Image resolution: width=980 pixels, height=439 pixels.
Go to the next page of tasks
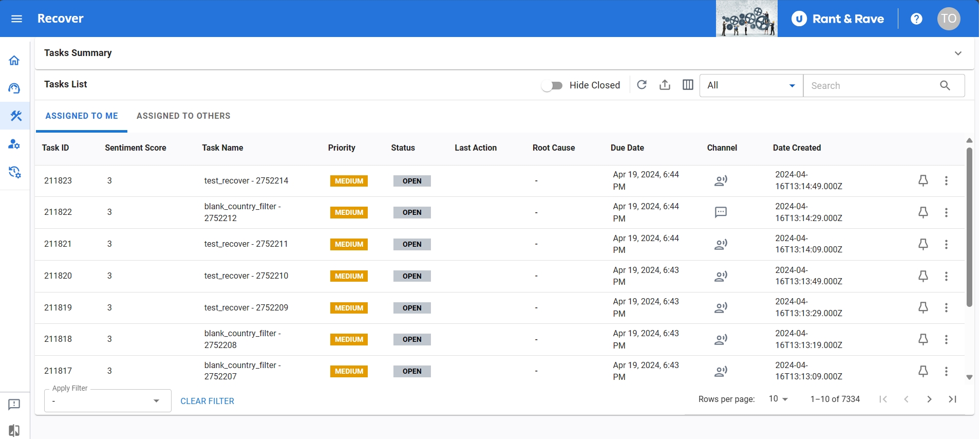pyautogui.click(x=929, y=399)
